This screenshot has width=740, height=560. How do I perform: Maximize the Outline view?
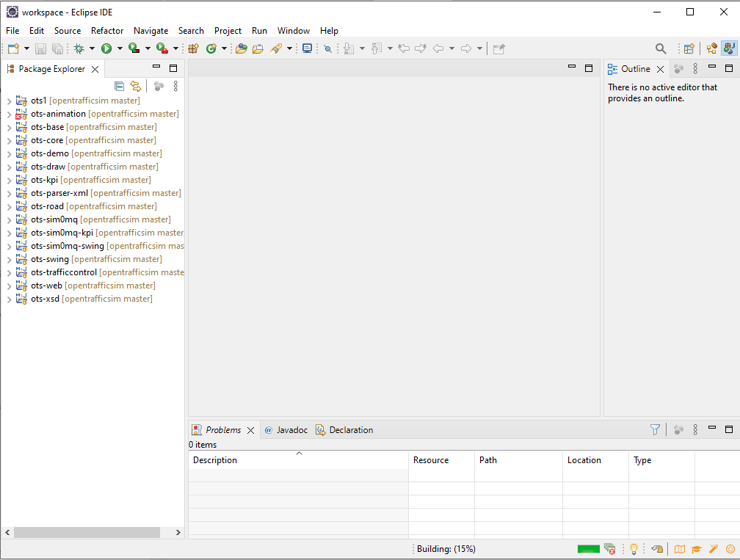pyautogui.click(x=729, y=68)
